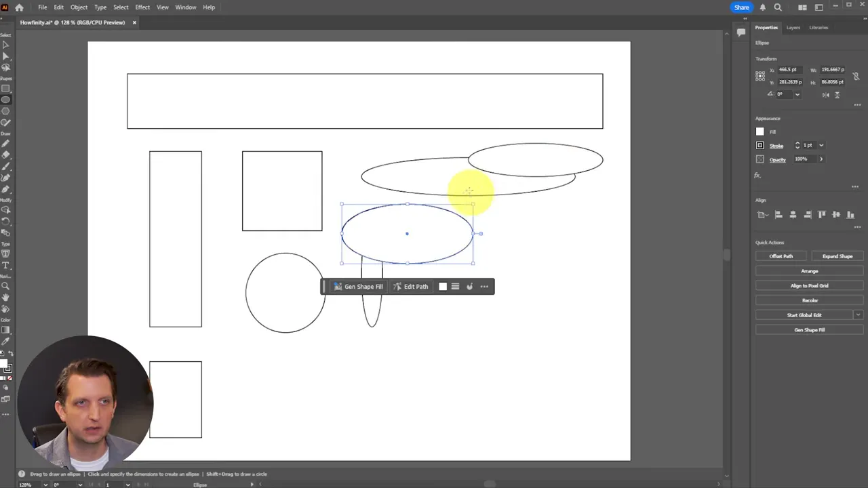
Task: Click the Fill color swatch in Appearance
Action: point(760,131)
